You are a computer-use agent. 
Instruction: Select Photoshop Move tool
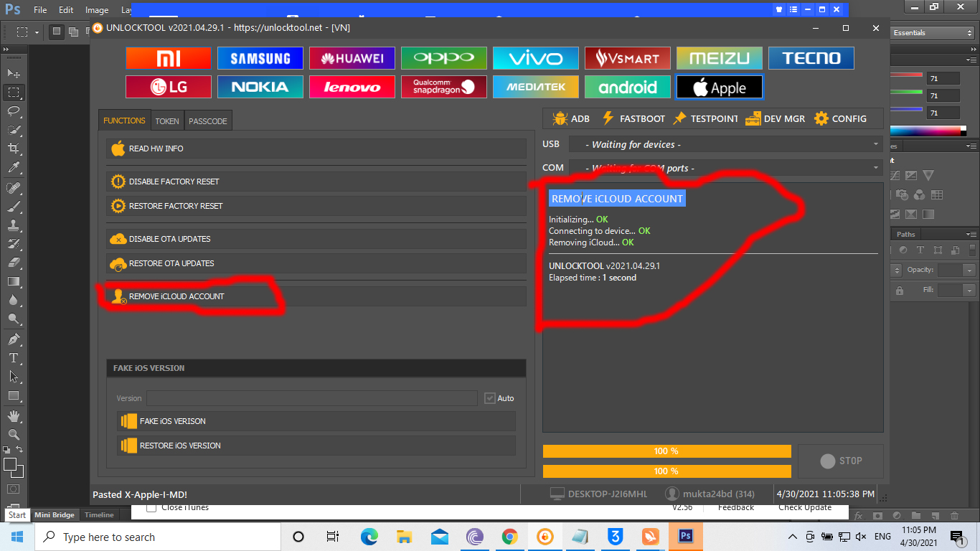pyautogui.click(x=14, y=74)
